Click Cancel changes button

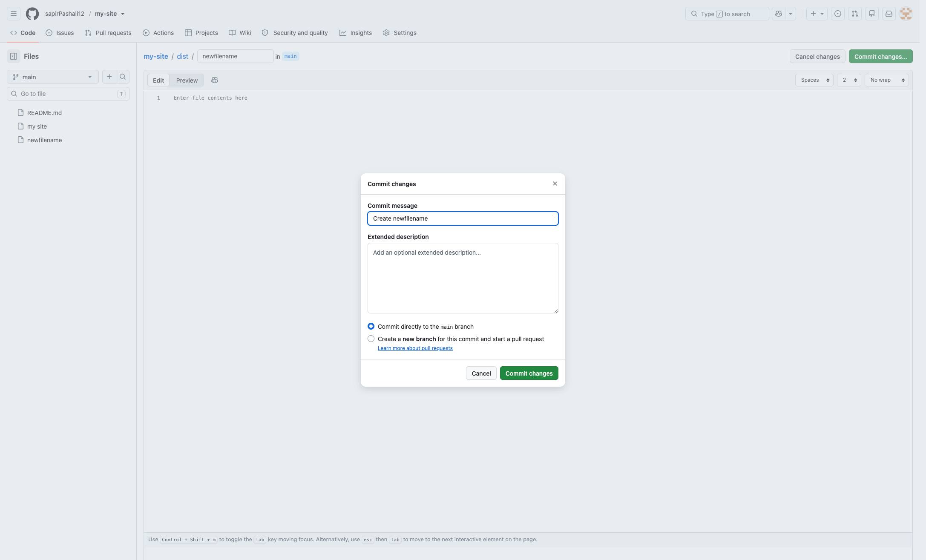click(x=817, y=56)
